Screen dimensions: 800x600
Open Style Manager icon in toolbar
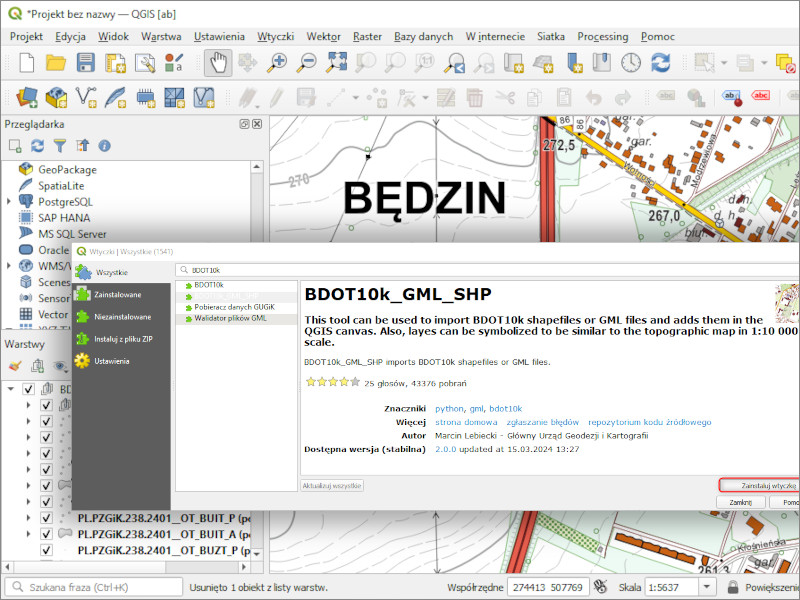click(174, 63)
